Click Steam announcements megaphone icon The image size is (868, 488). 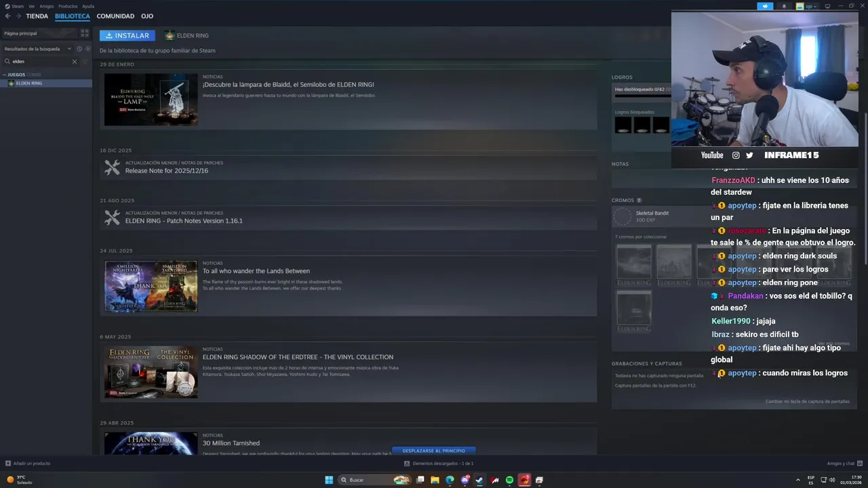765,6
